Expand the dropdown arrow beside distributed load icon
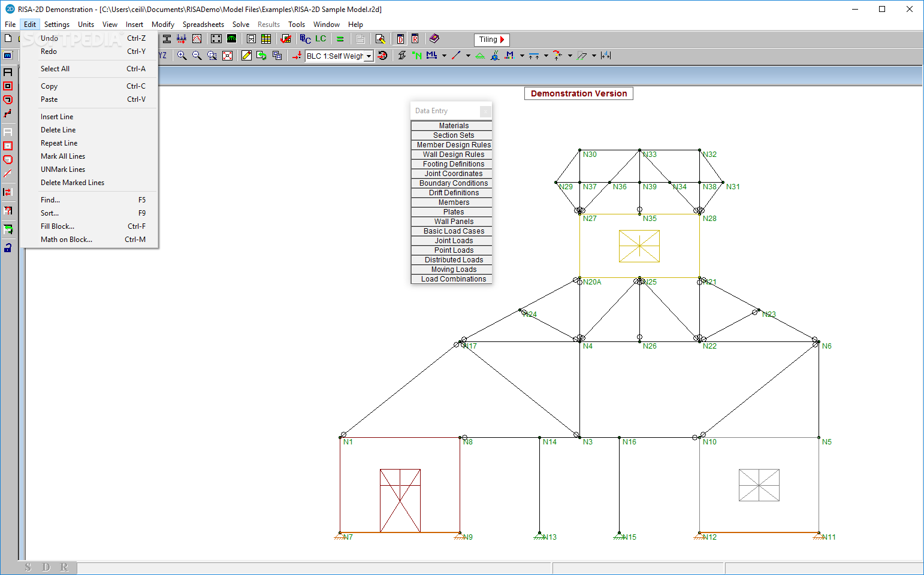 [x=546, y=56]
